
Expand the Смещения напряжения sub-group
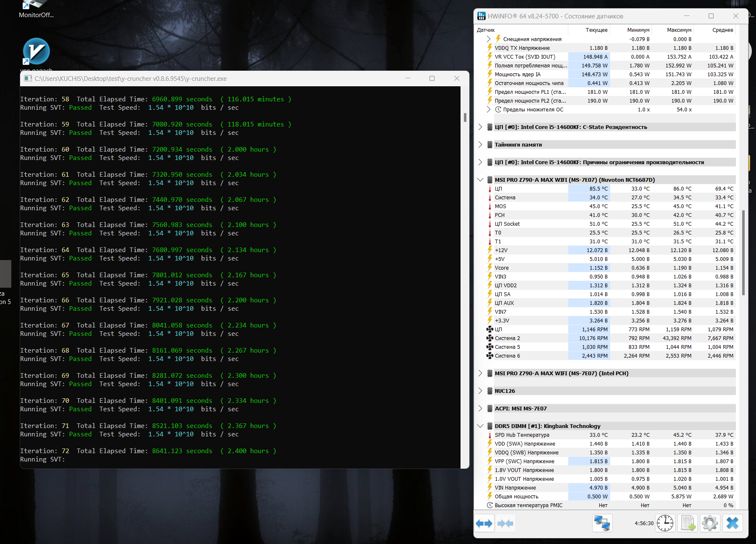489,39
